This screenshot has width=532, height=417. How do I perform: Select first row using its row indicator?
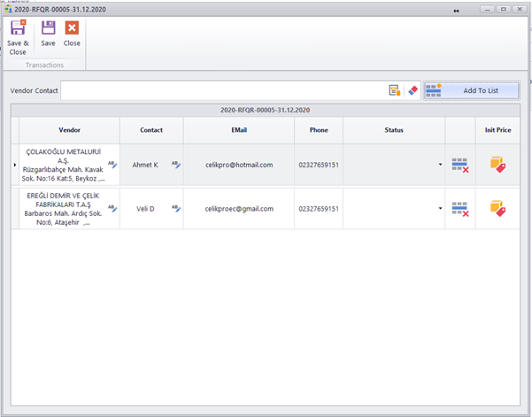(14, 165)
